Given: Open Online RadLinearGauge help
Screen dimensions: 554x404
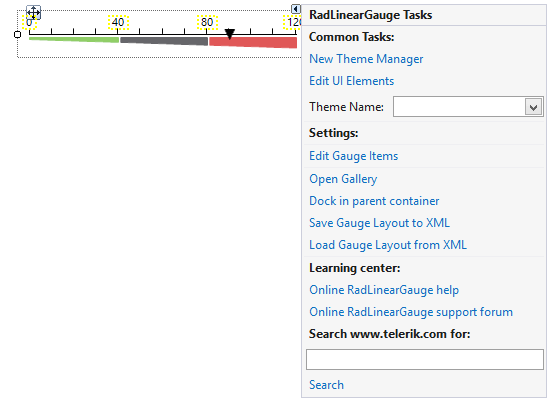Looking at the screenshot, I should 384,290.
